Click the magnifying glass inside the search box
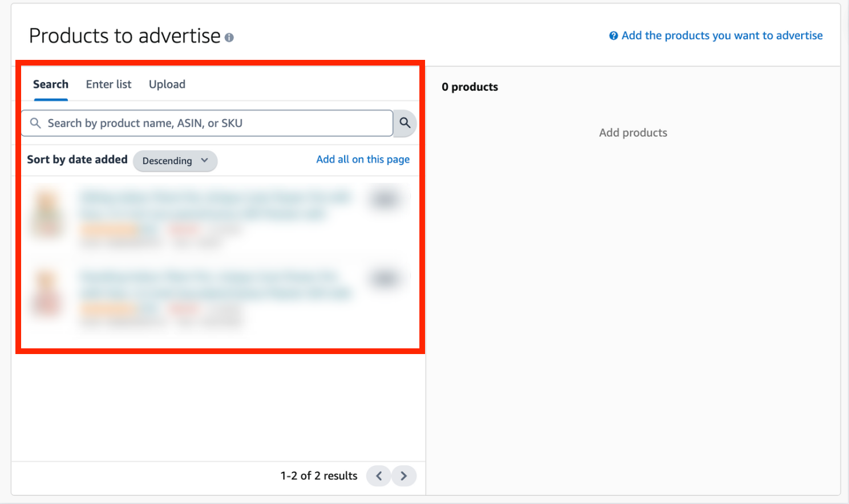 coord(35,123)
